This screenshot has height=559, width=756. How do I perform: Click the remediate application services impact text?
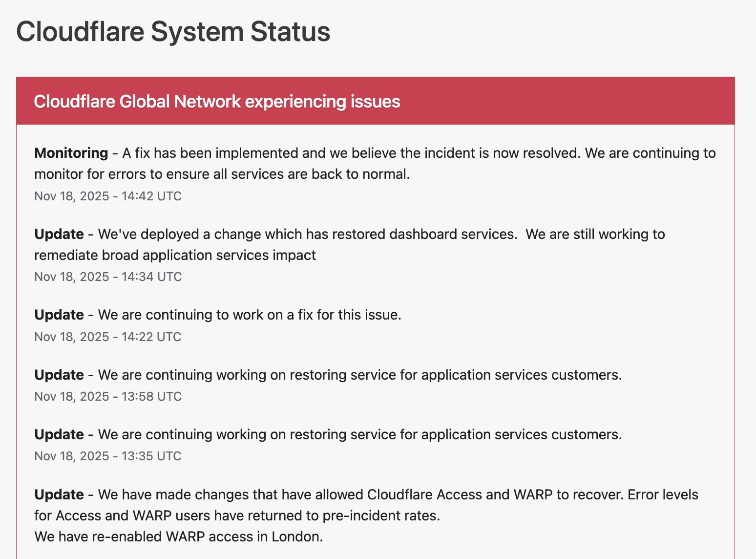tap(175, 255)
